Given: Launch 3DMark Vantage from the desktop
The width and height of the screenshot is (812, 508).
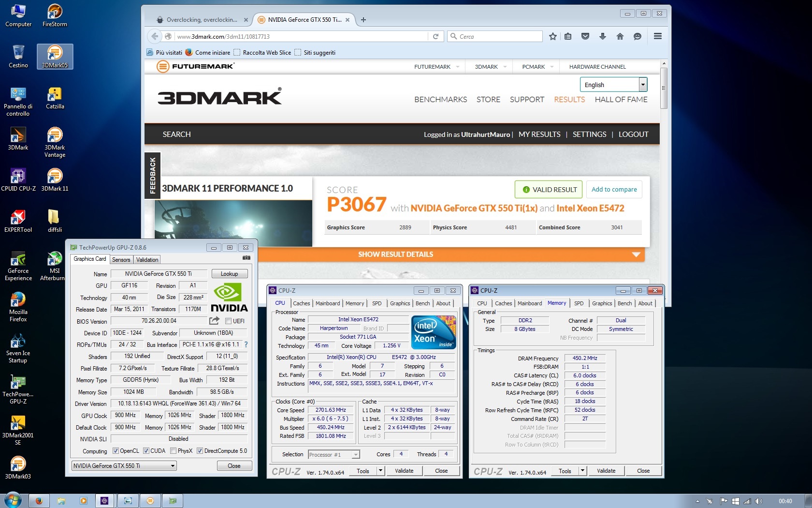Looking at the screenshot, I should [x=55, y=142].
